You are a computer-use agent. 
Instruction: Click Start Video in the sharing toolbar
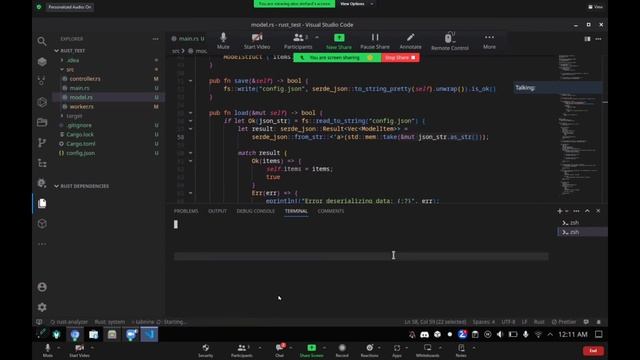(x=257, y=41)
